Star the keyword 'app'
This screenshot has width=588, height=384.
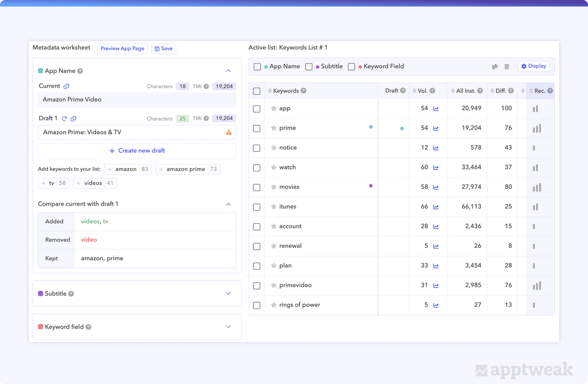point(274,109)
